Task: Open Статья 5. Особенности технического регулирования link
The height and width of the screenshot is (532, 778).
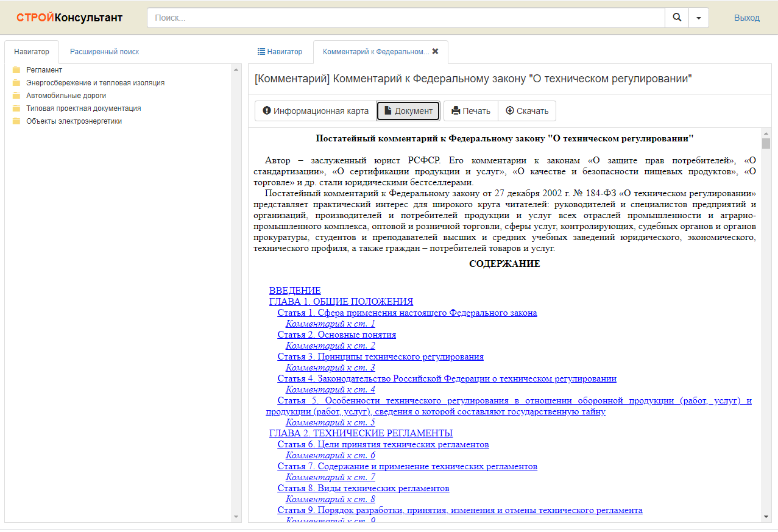Action: (509, 406)
